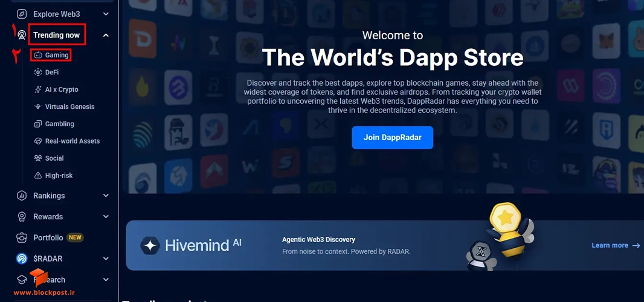Click the Gaming controller icon

click(x=38, y=55)
